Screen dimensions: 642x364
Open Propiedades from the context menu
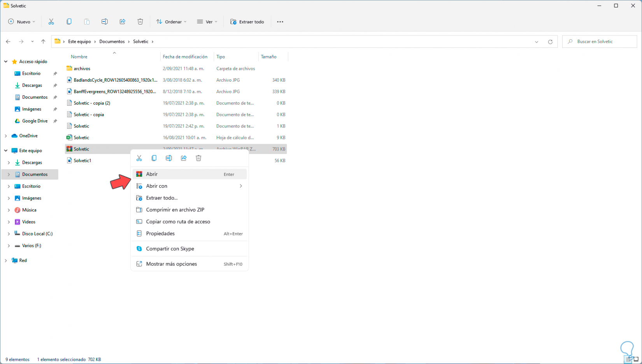coord(189,234)
